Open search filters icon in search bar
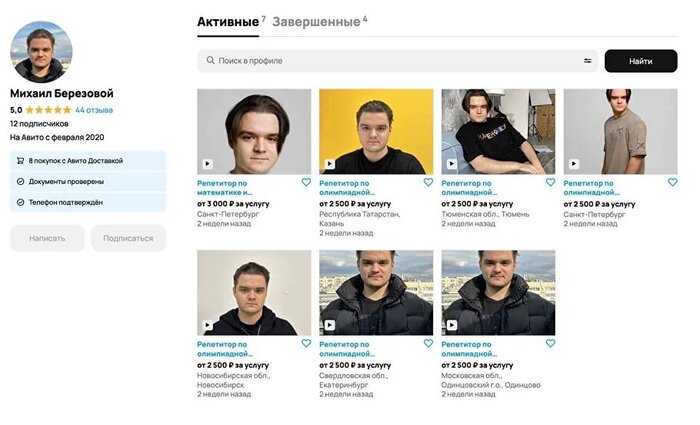The height and width of the screenshot is (425, 700). pos(588,61)
